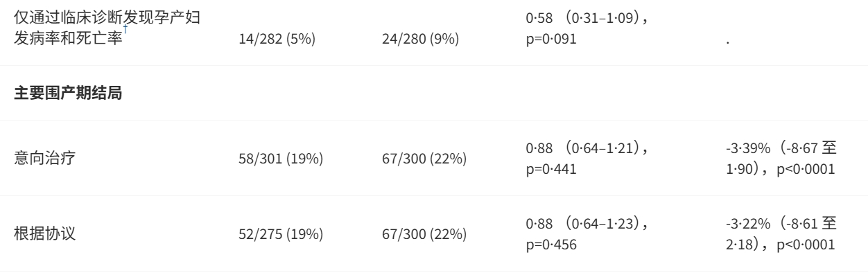Click the 意向治疗 row label

[x=45, y=158]
